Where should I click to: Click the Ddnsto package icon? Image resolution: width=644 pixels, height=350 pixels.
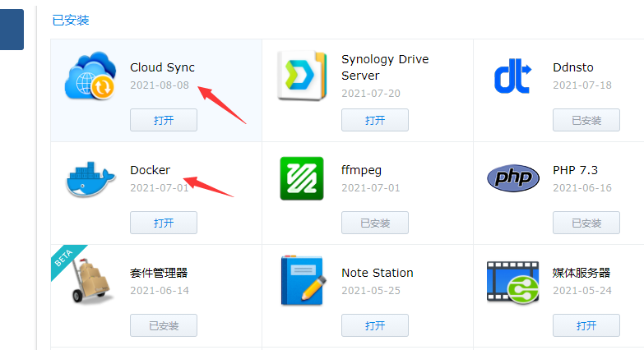pyautogui.click(x=512, y=76)
